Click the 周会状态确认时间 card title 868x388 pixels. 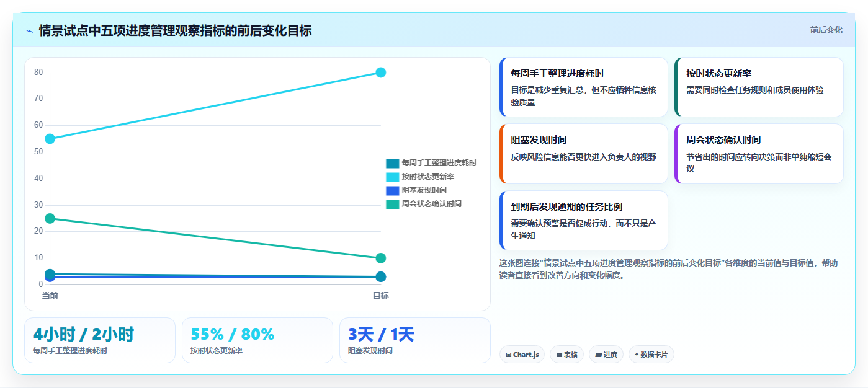[723, 140]
